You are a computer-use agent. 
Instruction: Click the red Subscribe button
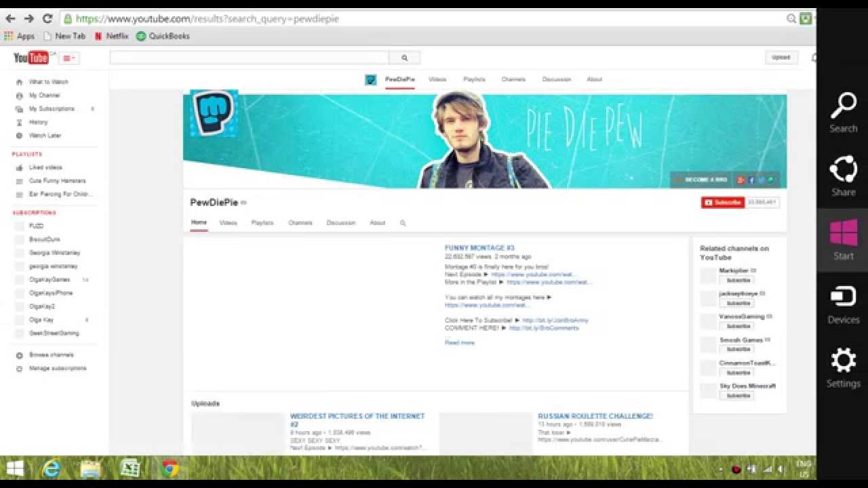point(723,203)
